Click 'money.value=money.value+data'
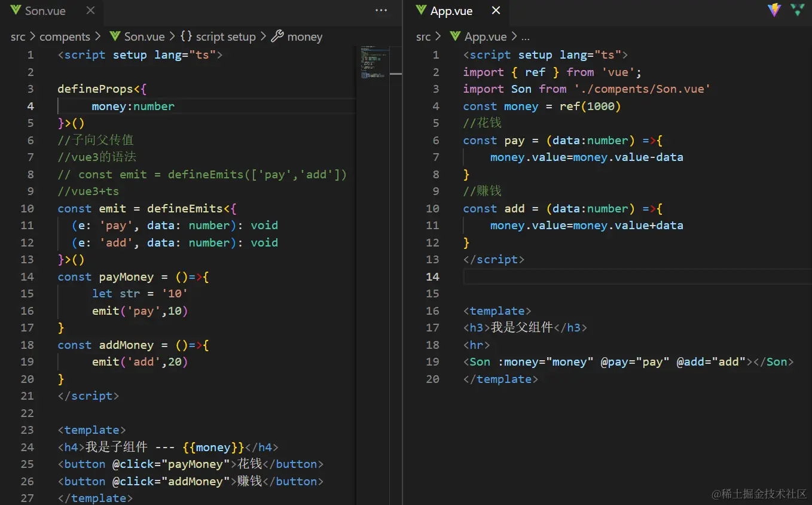This screenshot has width=812, height=505. 587,225
